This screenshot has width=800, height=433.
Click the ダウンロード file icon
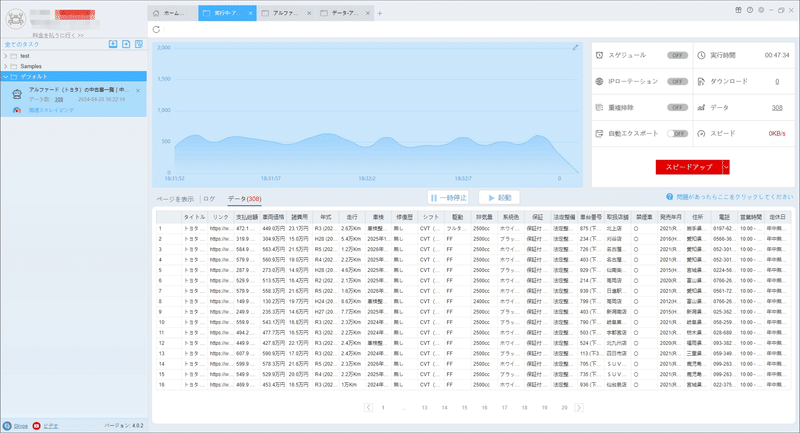coord(702,82)
